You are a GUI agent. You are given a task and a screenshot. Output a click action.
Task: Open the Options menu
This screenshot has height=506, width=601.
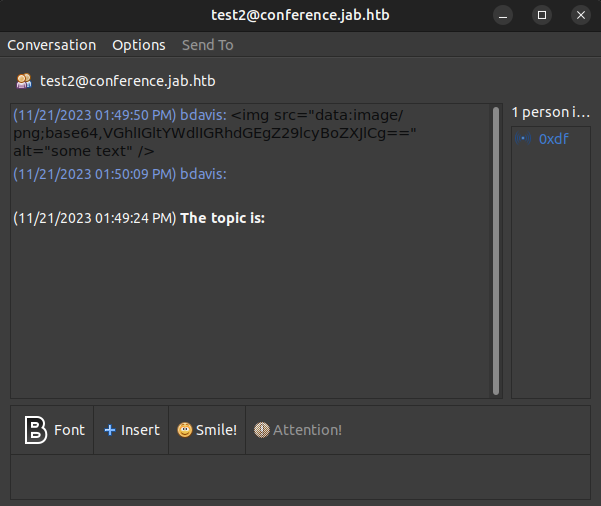click(x=138, y=45)
